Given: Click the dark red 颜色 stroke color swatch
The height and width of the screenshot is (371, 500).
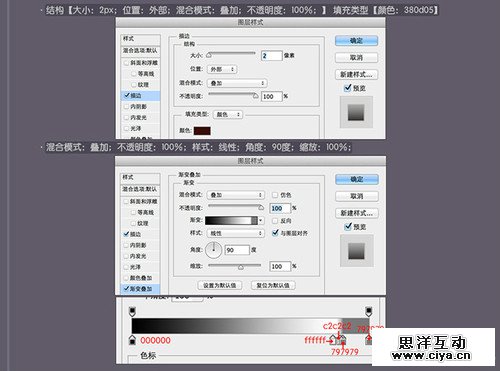Looking at the screenshot, I should pos(202,131).
